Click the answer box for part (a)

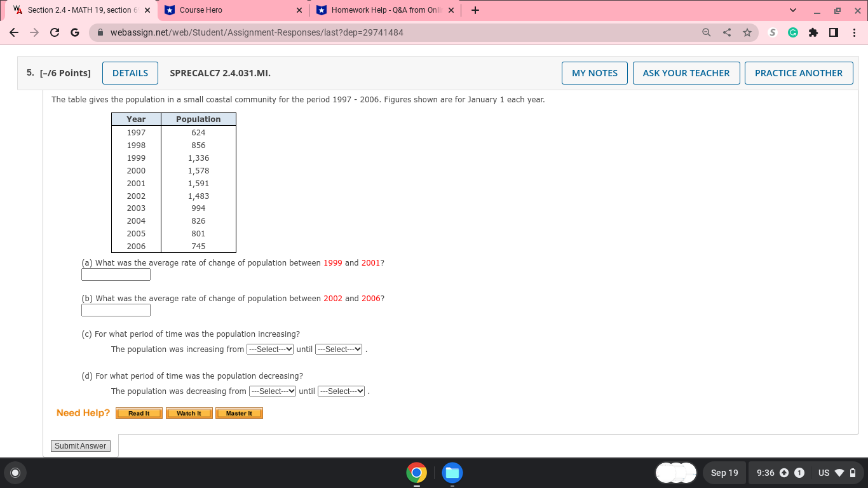(x=116, y=274)
